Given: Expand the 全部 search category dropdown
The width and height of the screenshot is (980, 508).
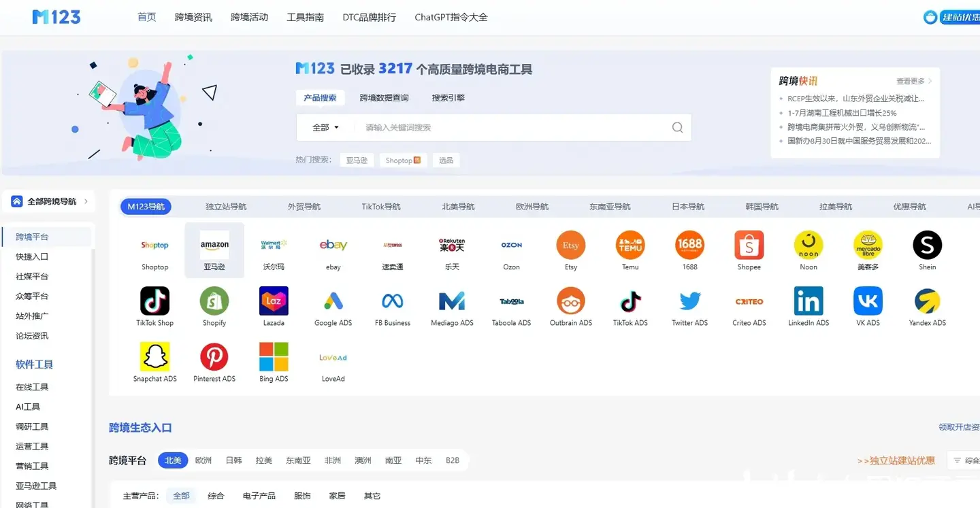Looking at the screenshot, I should click(325, 127).
